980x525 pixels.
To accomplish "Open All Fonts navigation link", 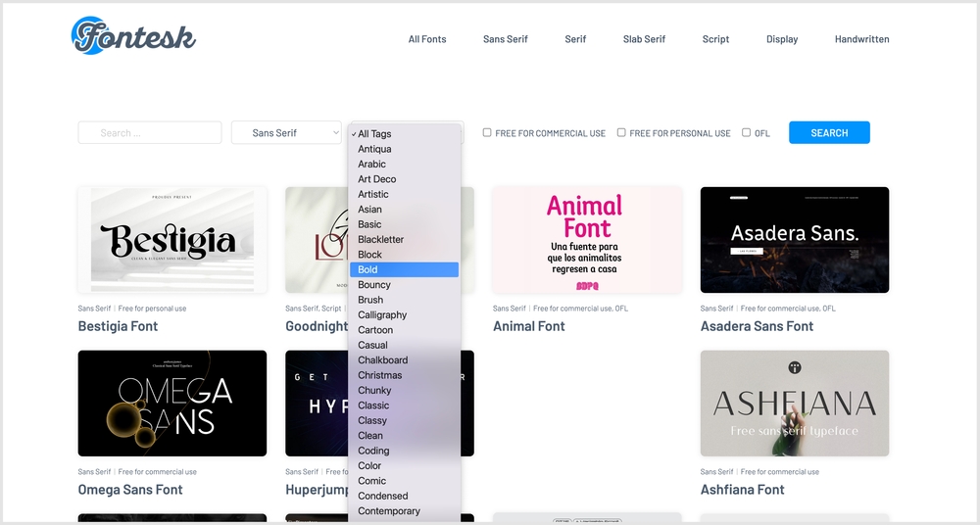I will click(427, 39).
